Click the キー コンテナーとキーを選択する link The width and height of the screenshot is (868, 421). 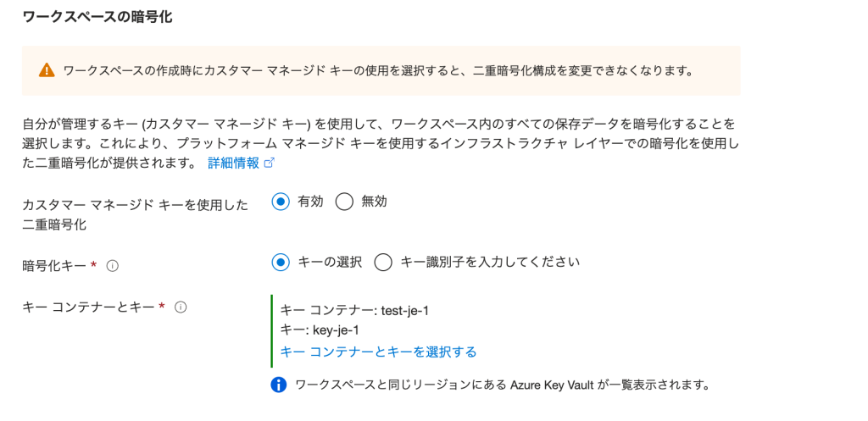378,352
